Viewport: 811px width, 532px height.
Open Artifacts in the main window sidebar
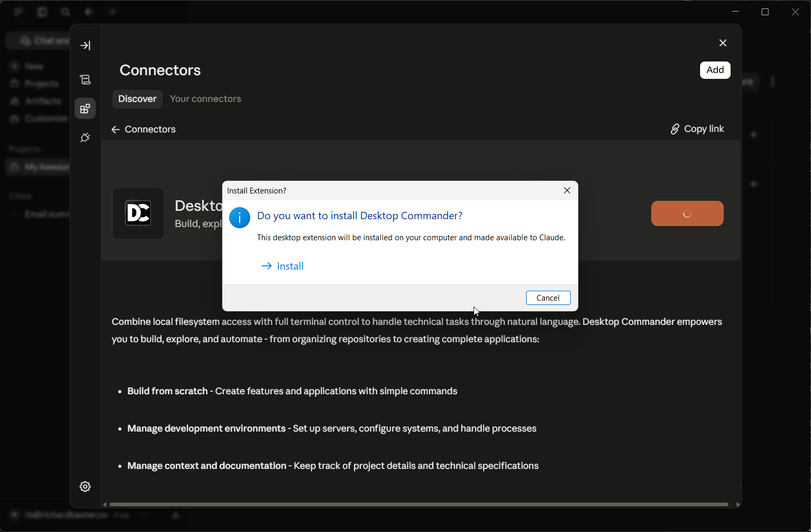click(x=36, y=101)
